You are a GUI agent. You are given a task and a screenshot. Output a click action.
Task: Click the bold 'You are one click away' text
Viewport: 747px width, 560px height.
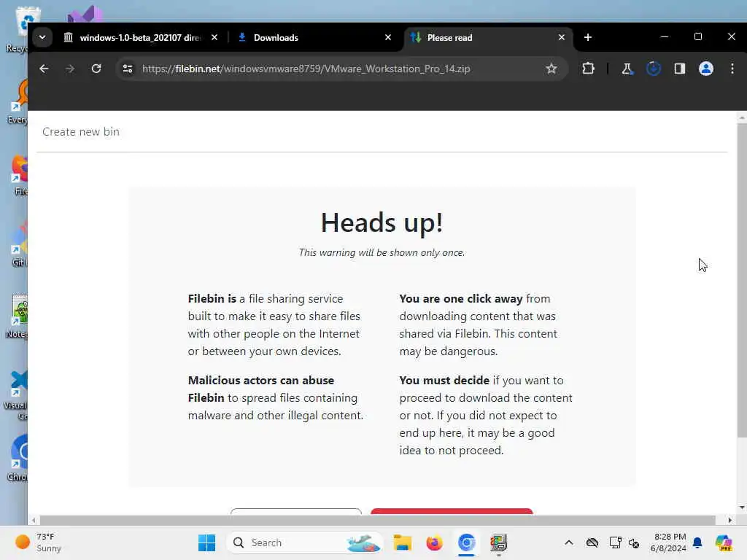[461, 298]
